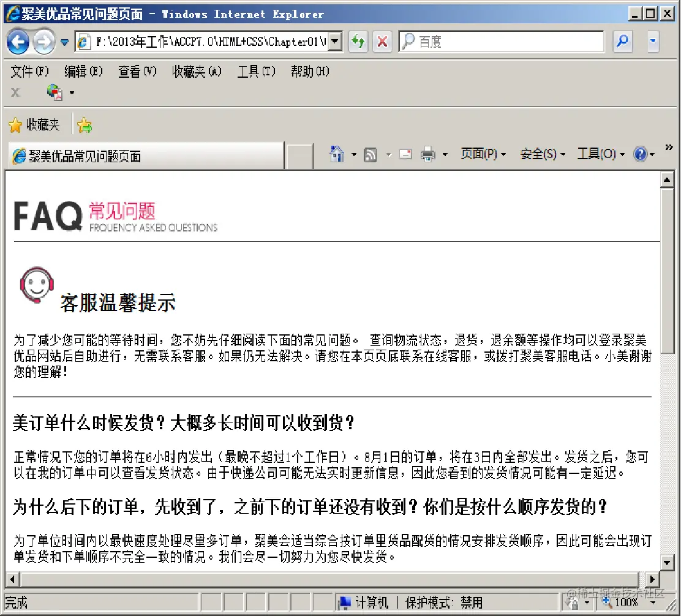Click the horizontal scrollbar right arrow
The width and height of the screenshot is (681, 616).
point(652,579)
